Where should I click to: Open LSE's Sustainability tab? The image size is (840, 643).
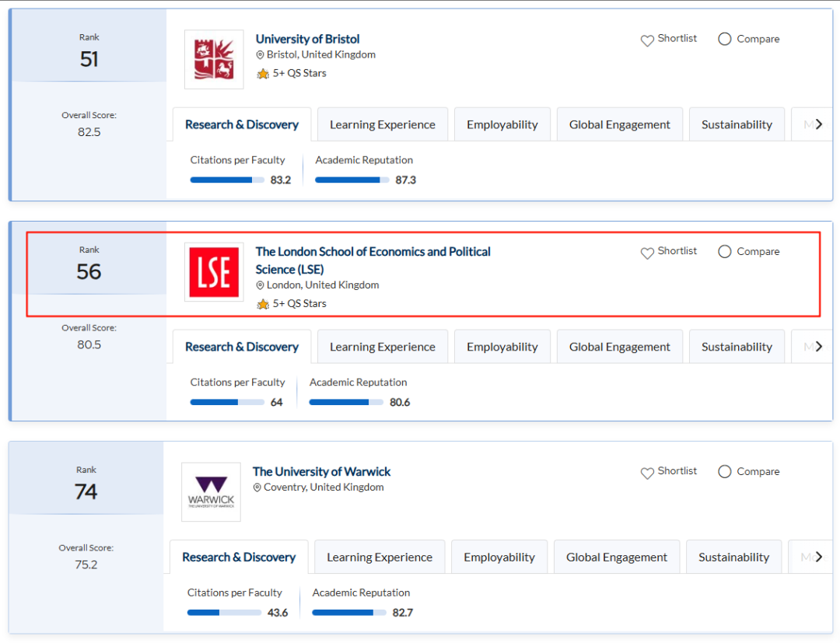737,347
